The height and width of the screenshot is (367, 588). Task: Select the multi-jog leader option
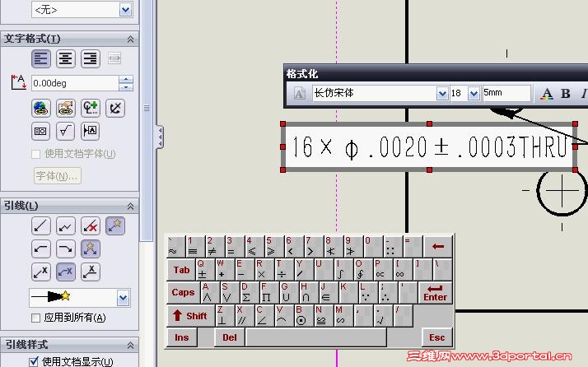coord(66,226)
